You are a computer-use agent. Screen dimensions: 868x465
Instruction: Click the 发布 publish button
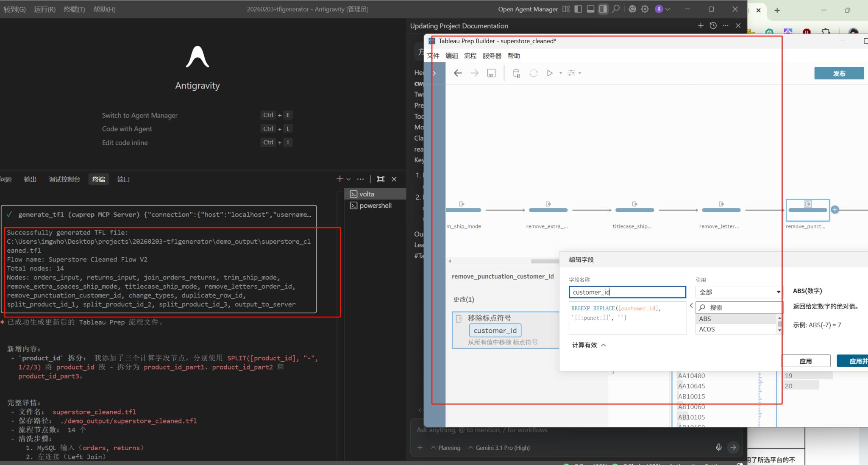(x=839, y=73)
